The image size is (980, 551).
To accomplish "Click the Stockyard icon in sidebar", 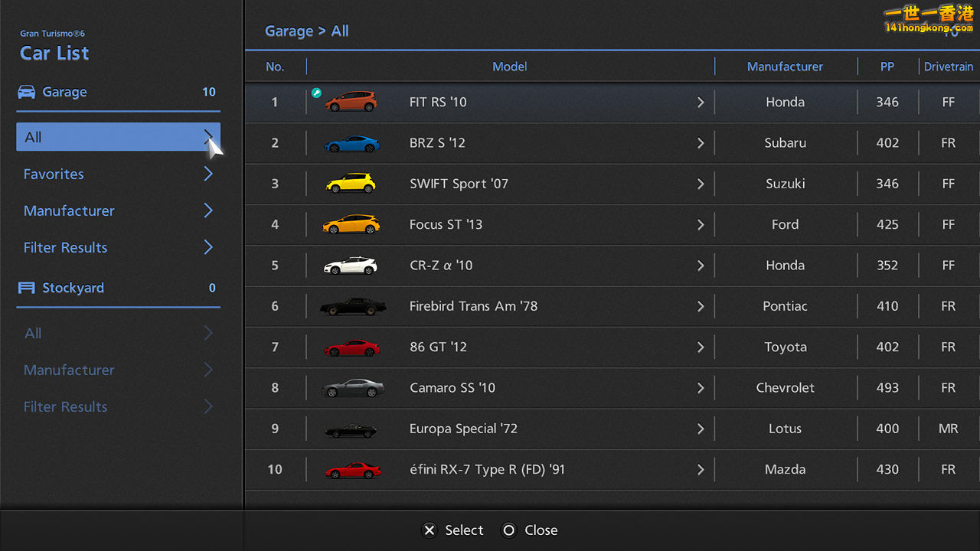I will click(27, 288).
